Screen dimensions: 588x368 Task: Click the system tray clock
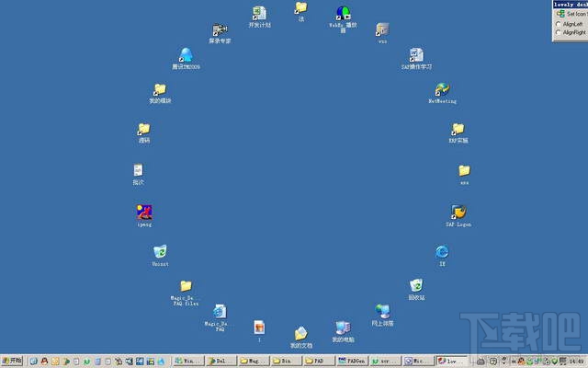579,362
